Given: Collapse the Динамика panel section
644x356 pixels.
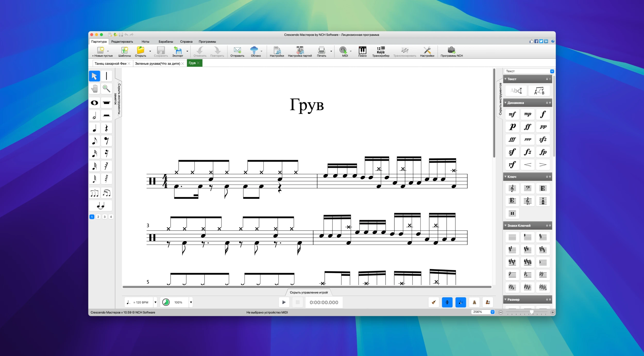Looking at the screenshot, I should coord(505,103).
